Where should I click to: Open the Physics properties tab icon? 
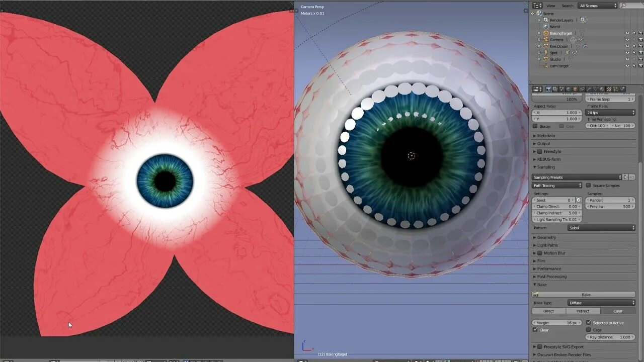pyautogui.click(x=622, y=89)
